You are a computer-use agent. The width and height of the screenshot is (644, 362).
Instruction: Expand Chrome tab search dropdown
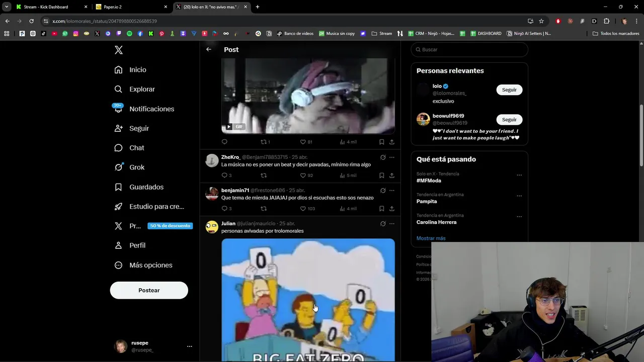[x=7, y=7]
